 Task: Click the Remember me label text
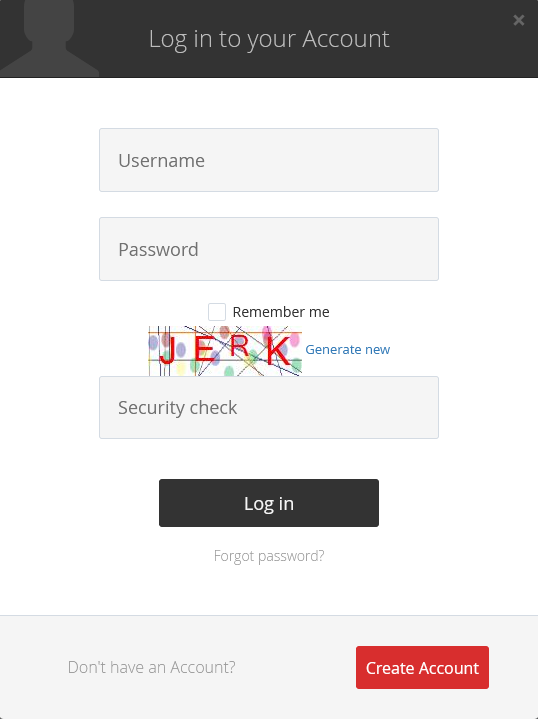pyautogui.click(x=281, y=312)
